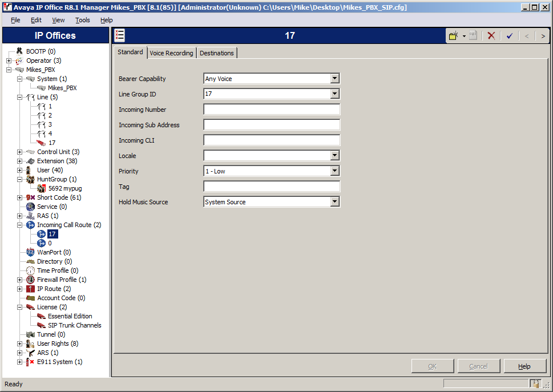Open the Line Group ID dropdown
Image resolution: width=553 pixels, height=392 pixels.
pyautogui.click(x=334, y=94)
